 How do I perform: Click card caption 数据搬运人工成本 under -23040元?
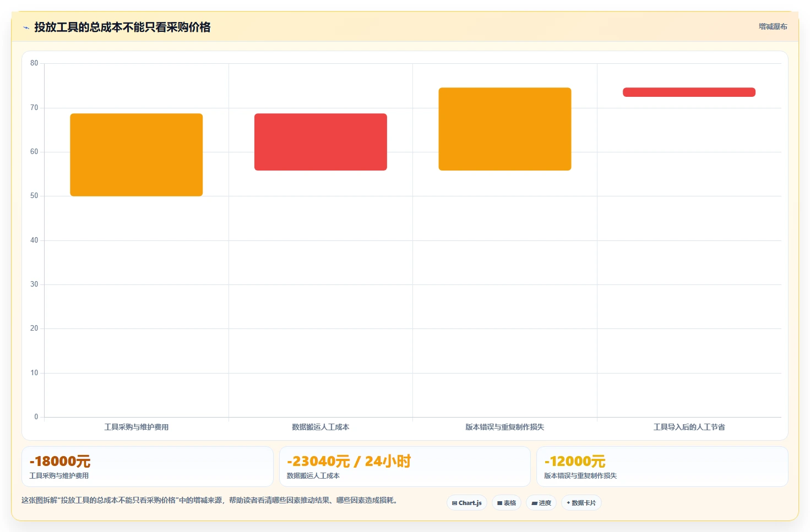(313, 476)
